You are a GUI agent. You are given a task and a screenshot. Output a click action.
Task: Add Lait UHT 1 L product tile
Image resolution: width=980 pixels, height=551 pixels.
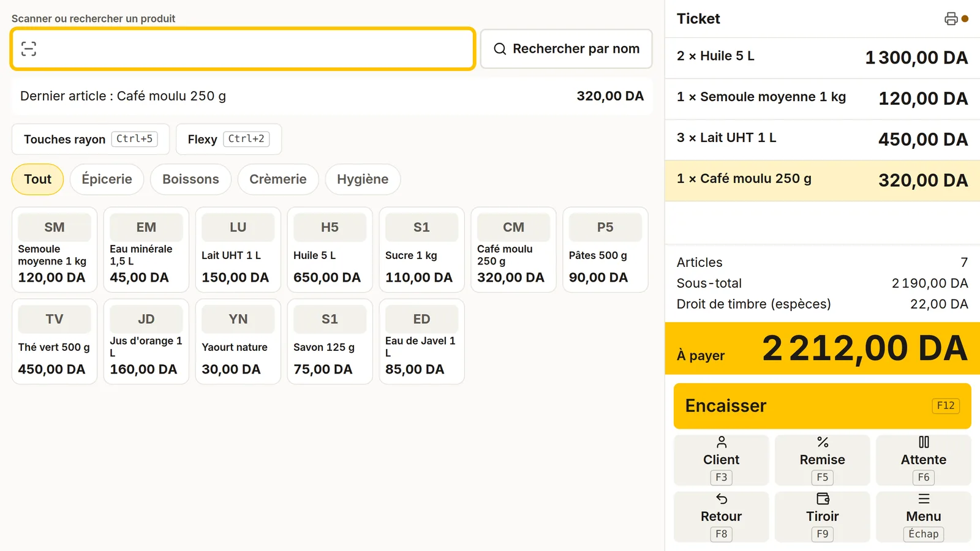238,250
